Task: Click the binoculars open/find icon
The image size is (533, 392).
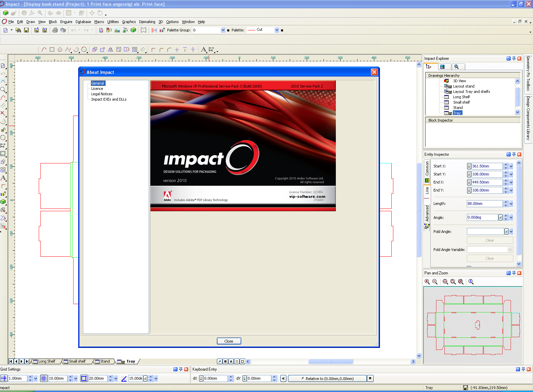Action: 18,30
